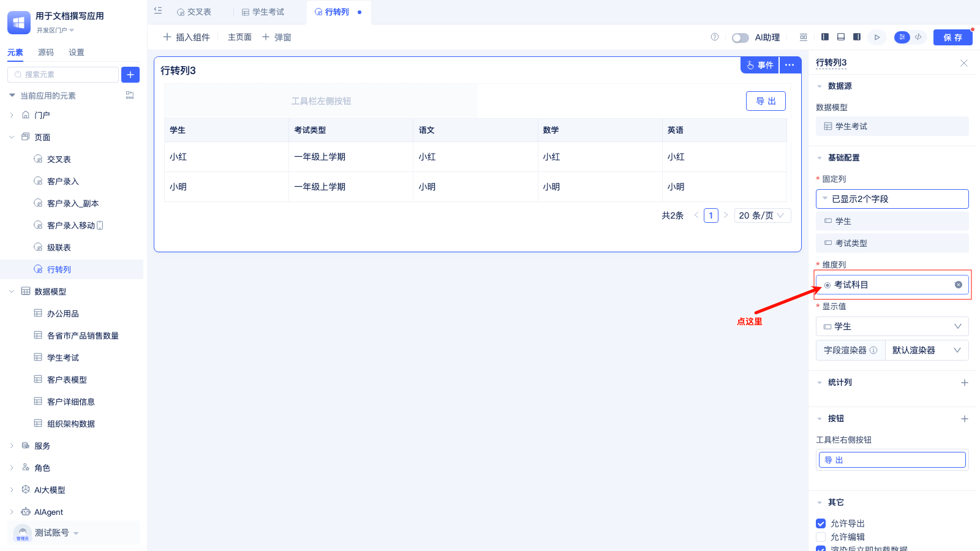
Task: Go to the previous table page arrow
Action: click(x=696, y=215)
